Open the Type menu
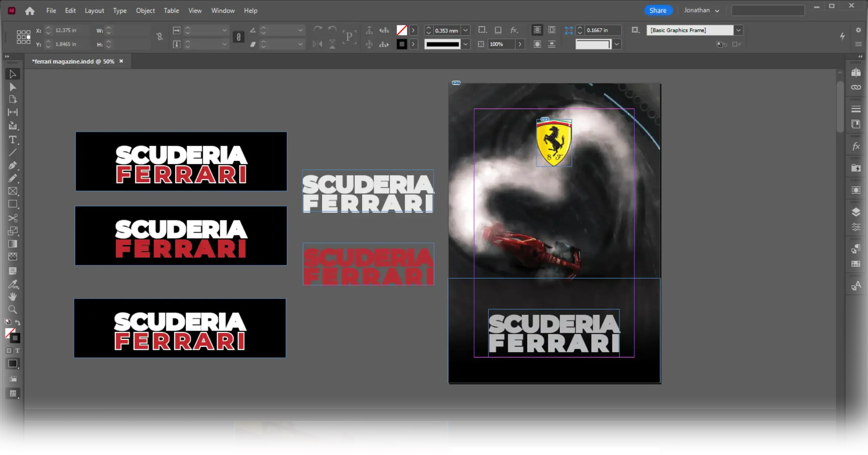 click(x=120, y=11)
